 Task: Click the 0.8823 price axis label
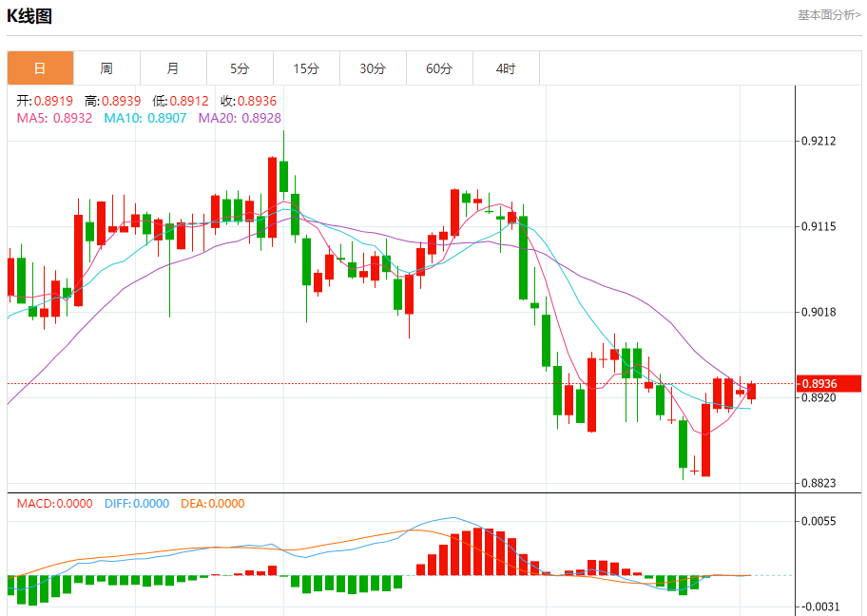click(819, 483)
